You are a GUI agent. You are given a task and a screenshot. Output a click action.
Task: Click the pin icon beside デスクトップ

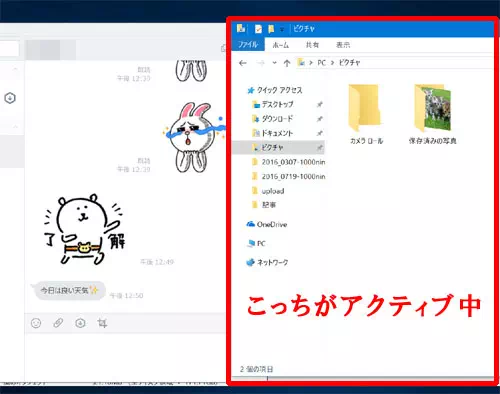point(319,105)
